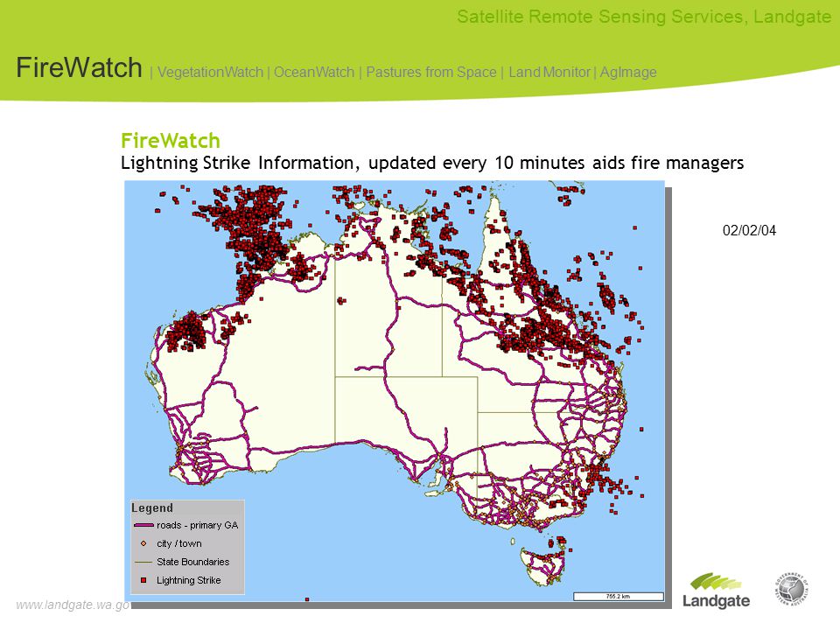Click the city / town legend symbol
The height and width of the screenshot is (630, 840).
pyautogui.click(x=143, y=543)
